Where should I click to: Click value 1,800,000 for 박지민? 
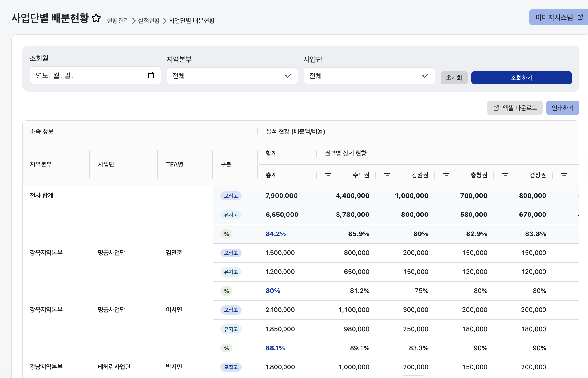pos(280,367)
